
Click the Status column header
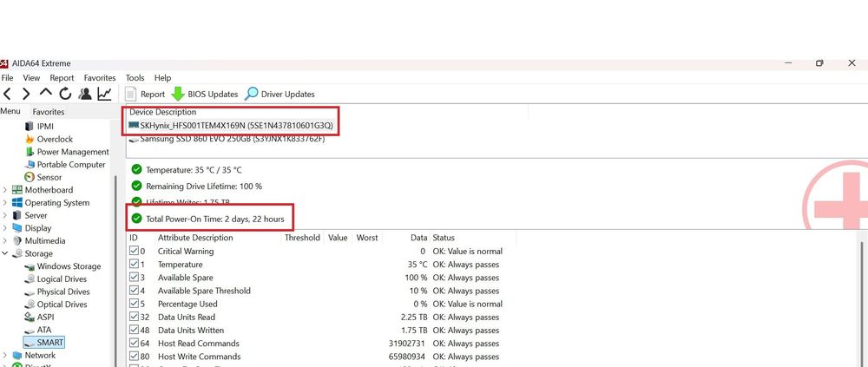click(444, 238)
